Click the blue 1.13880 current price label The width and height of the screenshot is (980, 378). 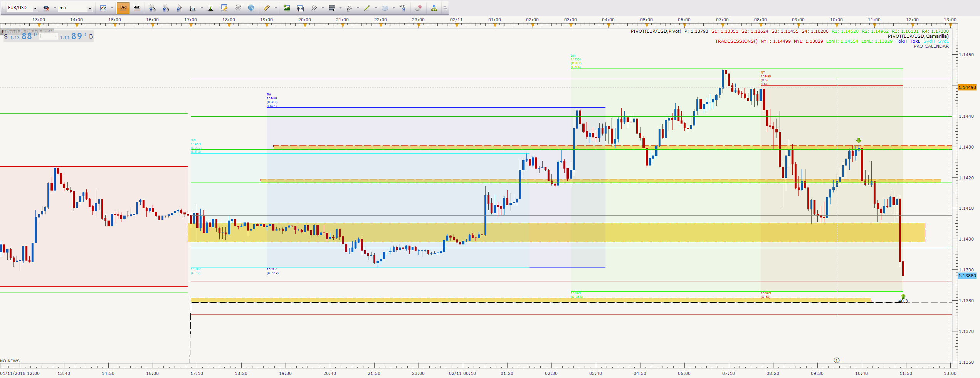coord(967,276)
